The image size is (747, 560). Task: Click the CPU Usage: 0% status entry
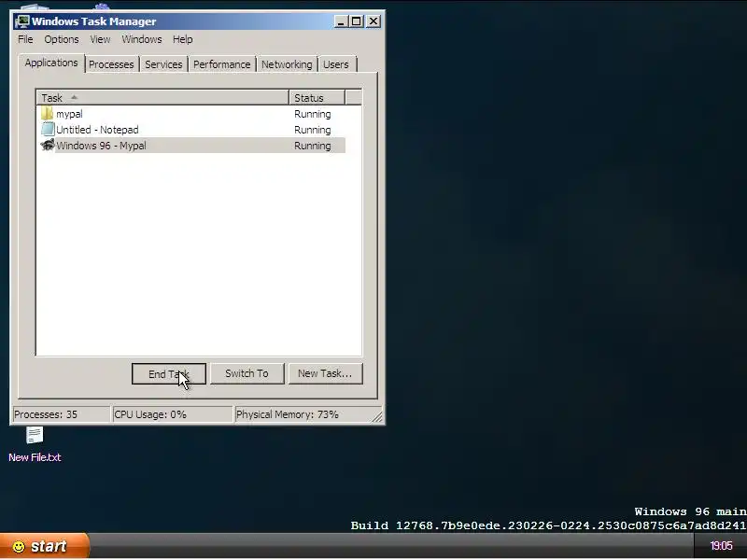tap(172, 414)
